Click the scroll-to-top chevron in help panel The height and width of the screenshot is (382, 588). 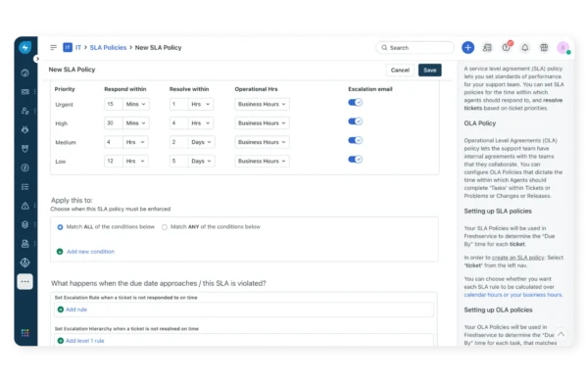click(x=561, y=334)
